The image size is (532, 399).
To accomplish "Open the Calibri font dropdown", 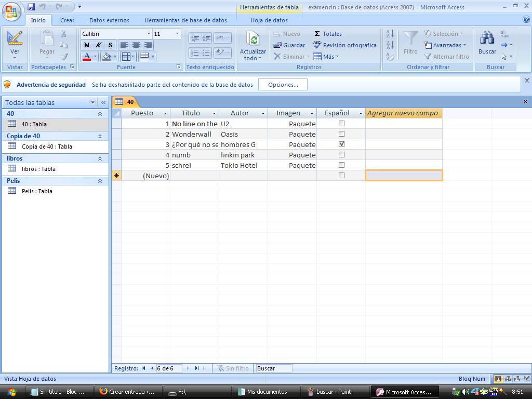I will [x=149, y=33].
